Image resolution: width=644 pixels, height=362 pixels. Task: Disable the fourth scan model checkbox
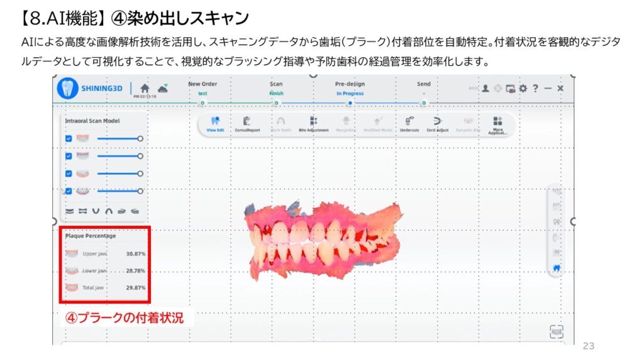coord(69,191)
